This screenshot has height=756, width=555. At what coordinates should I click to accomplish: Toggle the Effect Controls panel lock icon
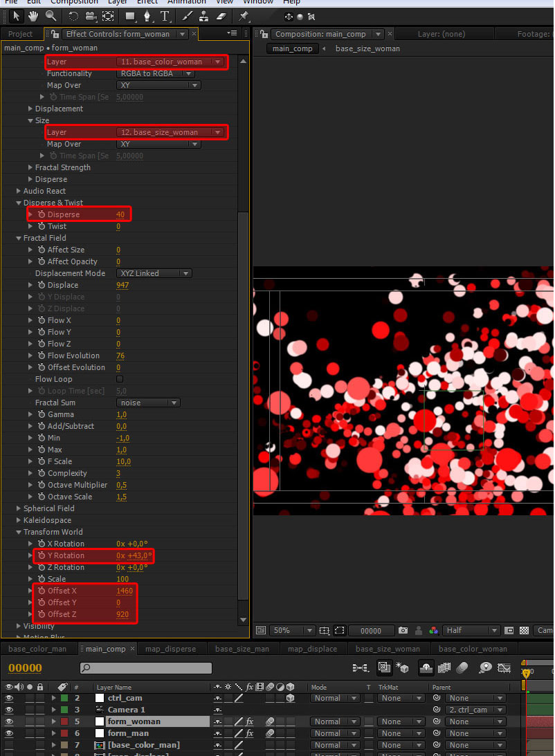pos(55,34)
